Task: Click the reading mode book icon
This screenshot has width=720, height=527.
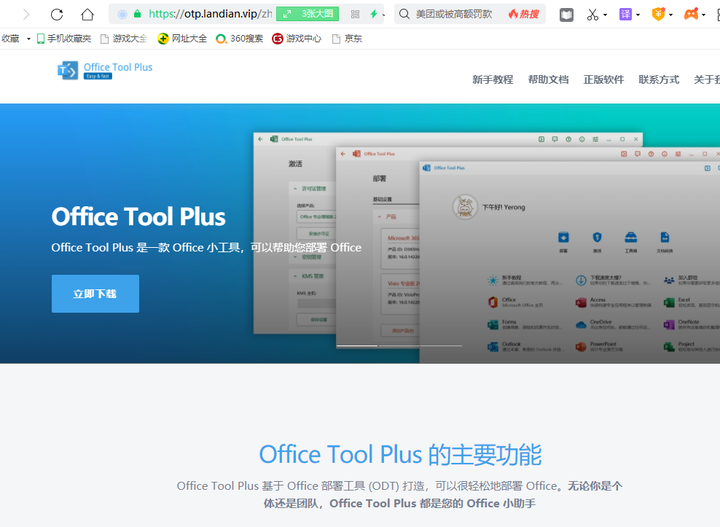Action: [x=566, y=15]
